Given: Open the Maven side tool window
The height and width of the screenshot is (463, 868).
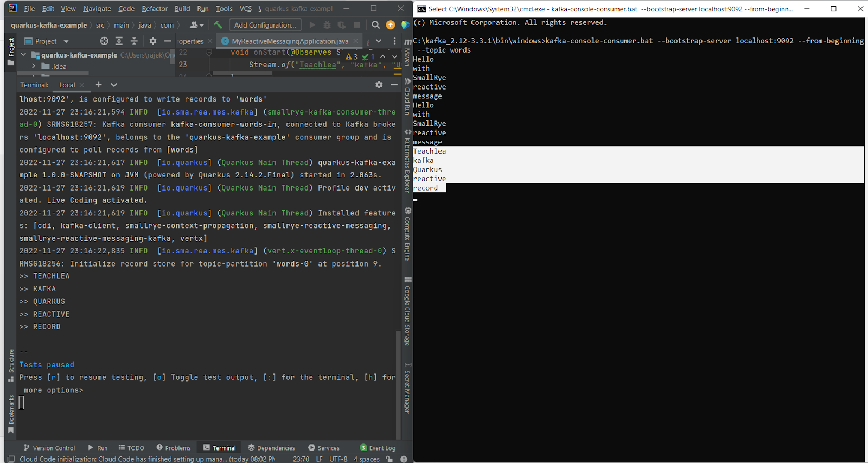Looking at the screenshot, I should point(407,53).
